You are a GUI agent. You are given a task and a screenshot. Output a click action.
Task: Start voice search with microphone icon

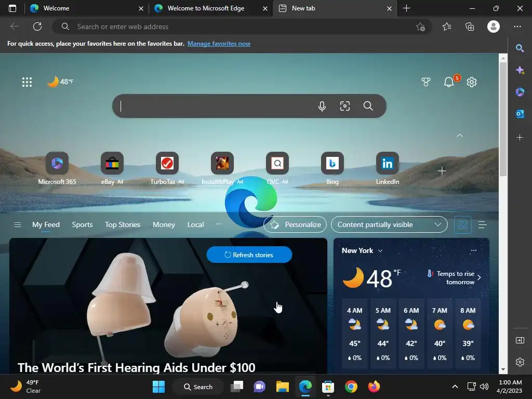[322, 106]
